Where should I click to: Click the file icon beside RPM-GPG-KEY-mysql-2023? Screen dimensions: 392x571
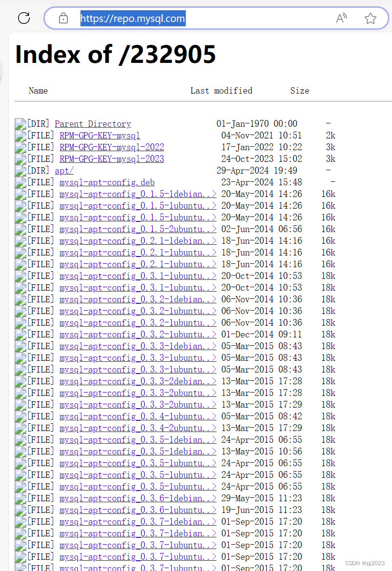[x=20, y=159]
